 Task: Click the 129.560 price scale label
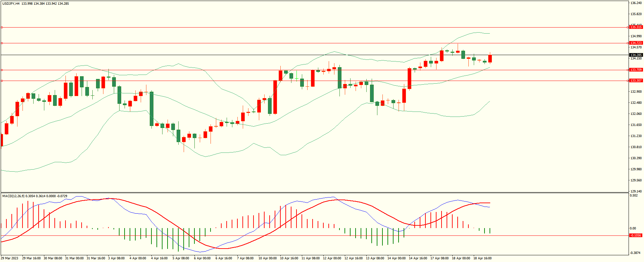[x=636, y=180]
